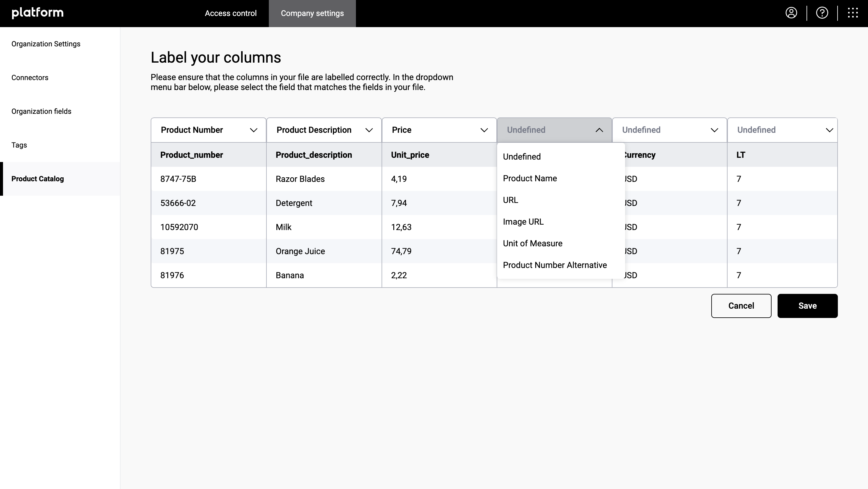Select Product Number Alternative option
868x489 pixels.
[x=561, y=265]
